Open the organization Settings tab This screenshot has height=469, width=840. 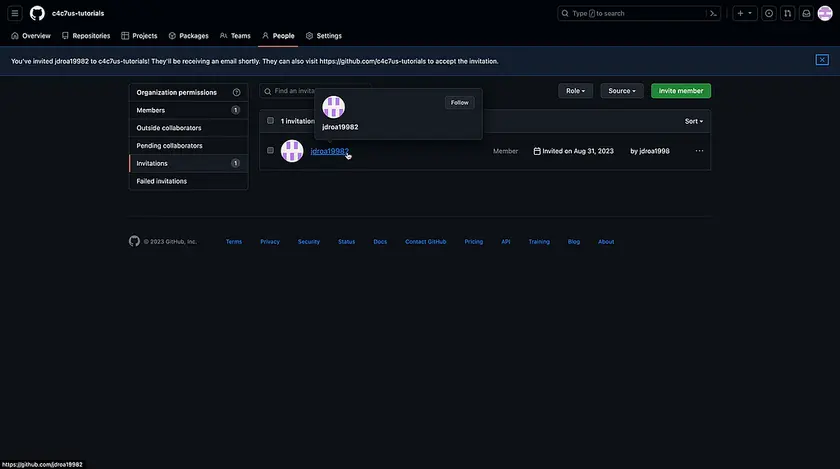tap(324, 36)
